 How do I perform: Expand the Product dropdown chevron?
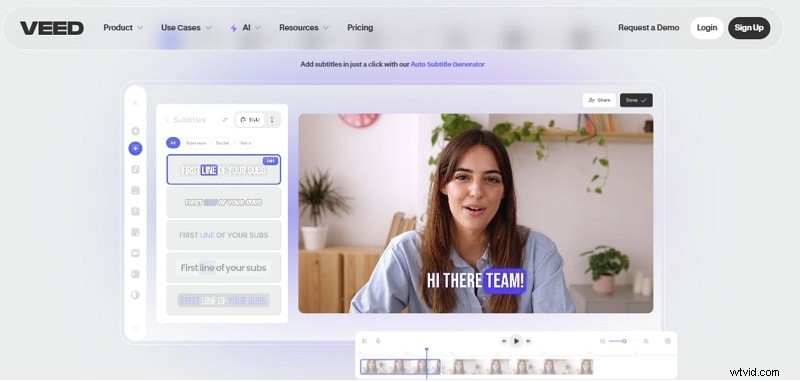(140, 28)
